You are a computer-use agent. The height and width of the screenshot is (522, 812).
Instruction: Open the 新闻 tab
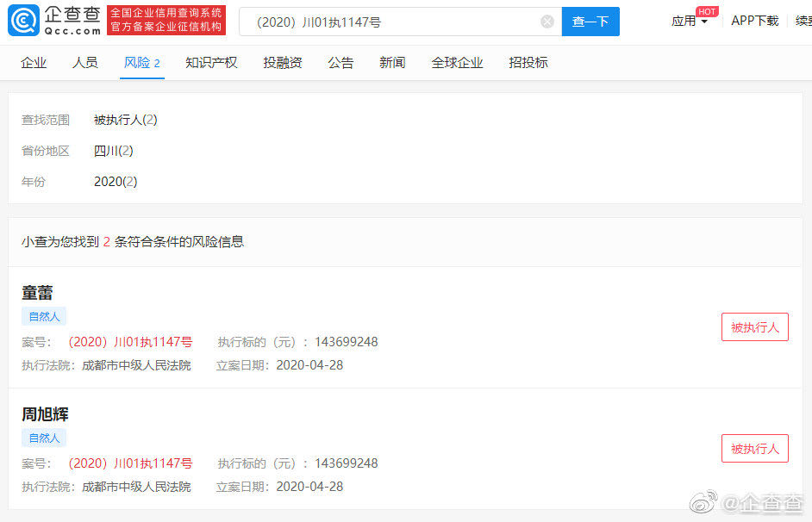[x=392, y=63]
